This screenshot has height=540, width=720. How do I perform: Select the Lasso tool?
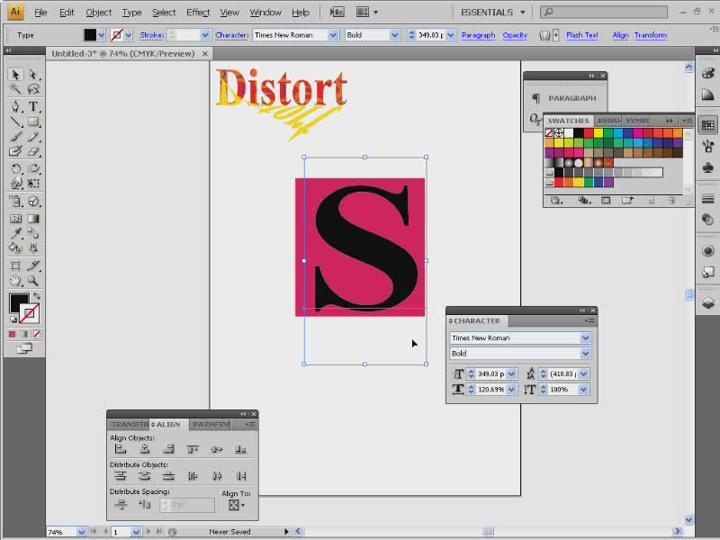coord(33,89)
